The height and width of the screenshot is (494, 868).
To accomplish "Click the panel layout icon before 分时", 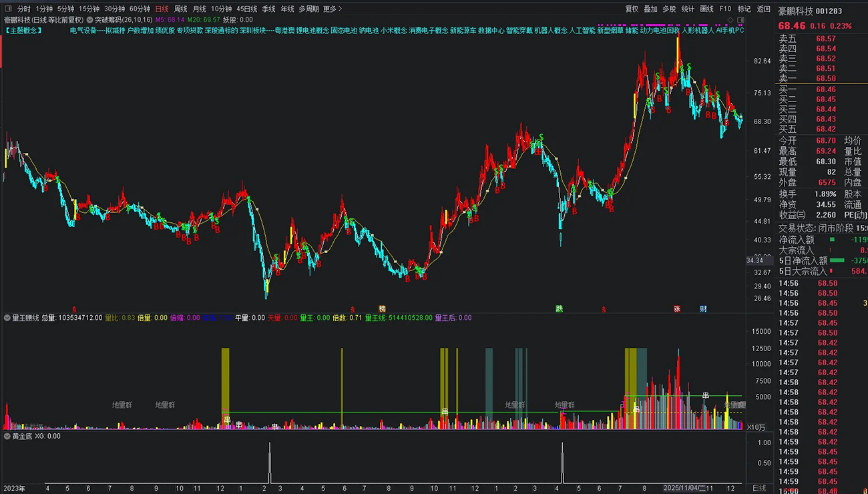I will coord(9,9).
